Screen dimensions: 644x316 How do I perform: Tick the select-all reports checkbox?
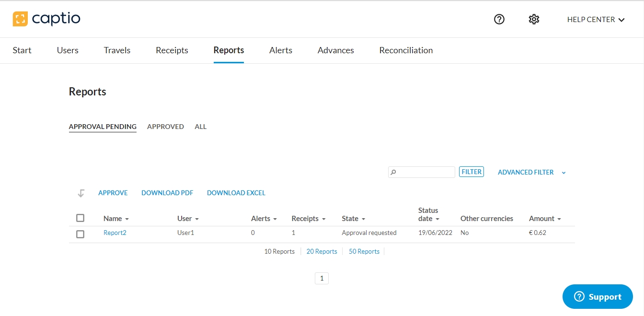coord(80,218)
